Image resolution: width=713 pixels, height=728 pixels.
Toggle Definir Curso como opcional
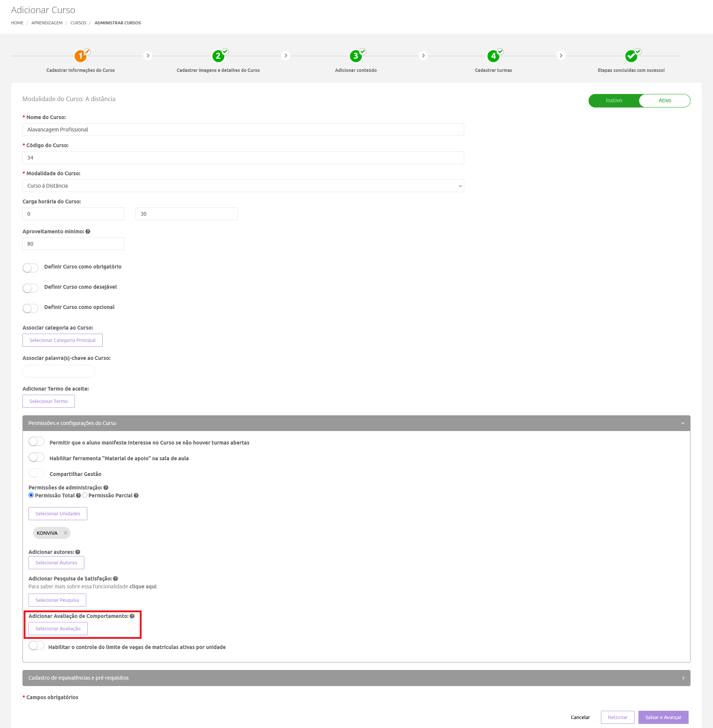pyautogui.click(x=31, y=308)
